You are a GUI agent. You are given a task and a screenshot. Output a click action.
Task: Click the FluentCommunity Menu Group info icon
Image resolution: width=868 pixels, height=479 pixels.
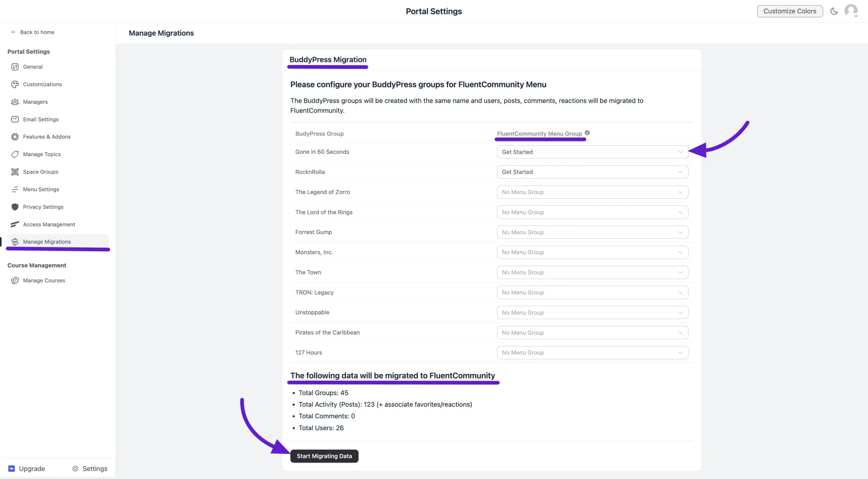point(587,133)
